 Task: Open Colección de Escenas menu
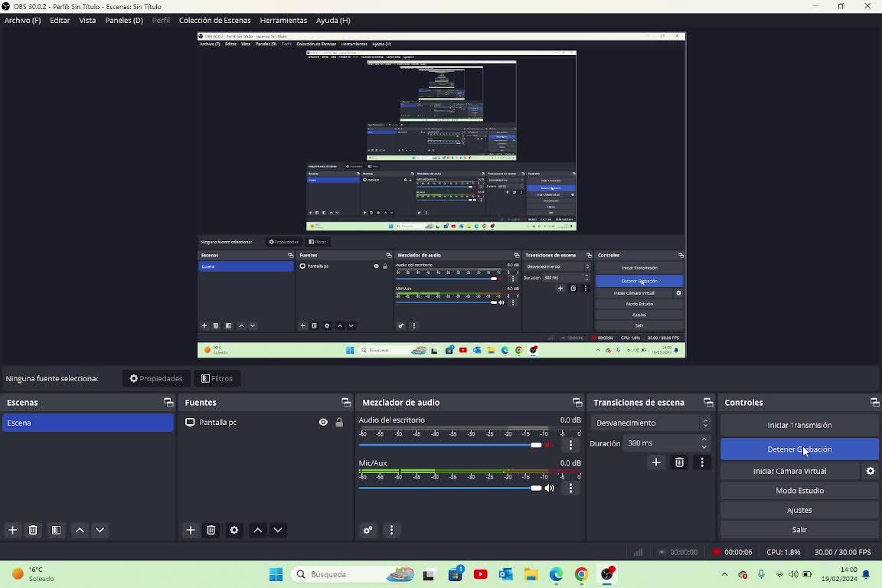point(214,20)
